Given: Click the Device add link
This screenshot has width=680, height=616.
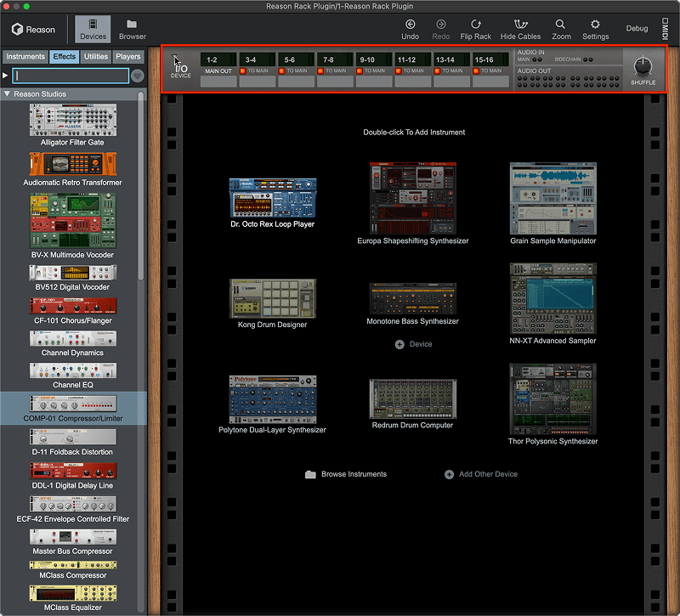Looking at the screenshot, I should (421, 344).
